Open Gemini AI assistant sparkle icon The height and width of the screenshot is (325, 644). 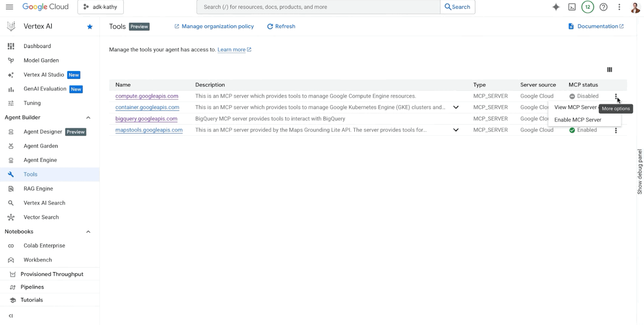point(556,7)
